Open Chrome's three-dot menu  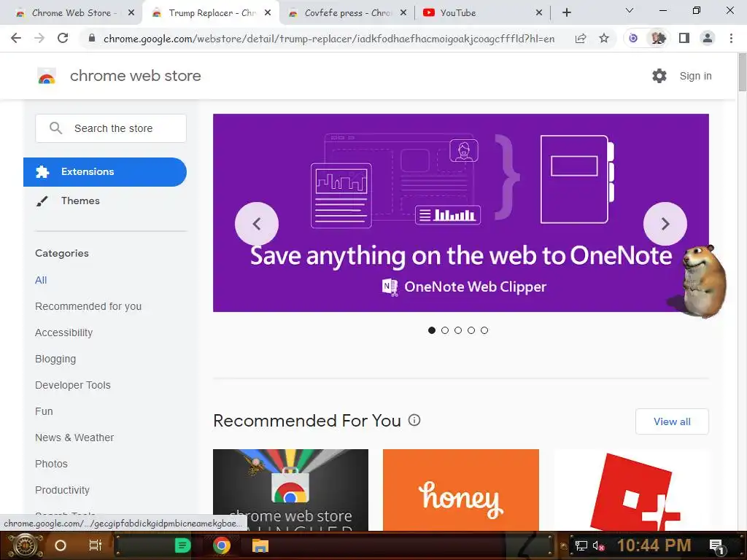click(x=731, y=38)
